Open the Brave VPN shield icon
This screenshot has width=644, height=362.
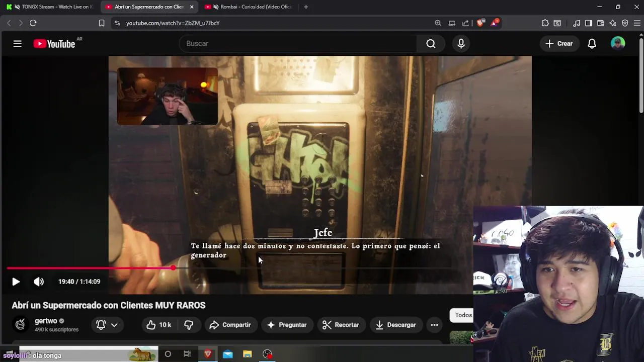tap(625, 23)
